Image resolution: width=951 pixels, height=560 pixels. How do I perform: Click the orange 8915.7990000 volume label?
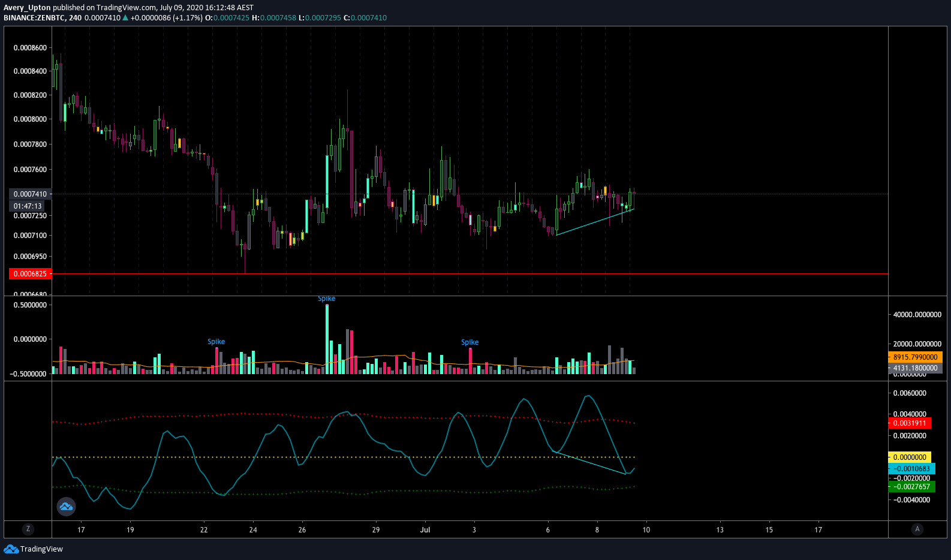point(915,357)
